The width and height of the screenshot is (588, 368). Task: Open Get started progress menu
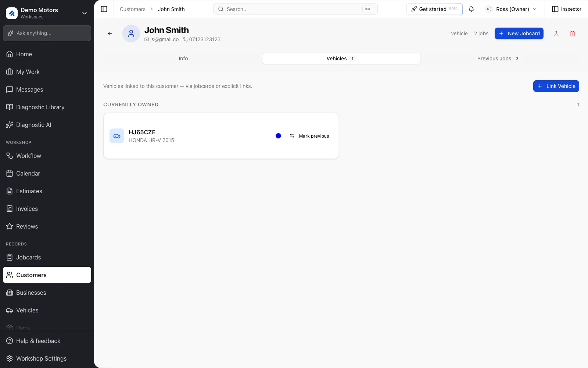pyautogui.click(x=434, y=9)
